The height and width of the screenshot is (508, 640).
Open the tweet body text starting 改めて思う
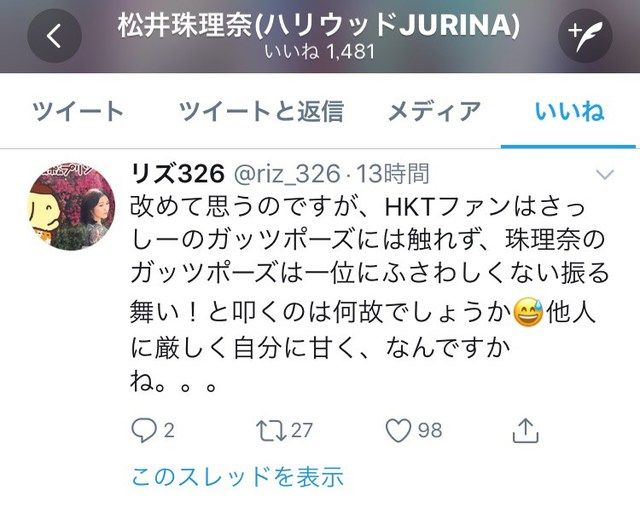point(370,294)
